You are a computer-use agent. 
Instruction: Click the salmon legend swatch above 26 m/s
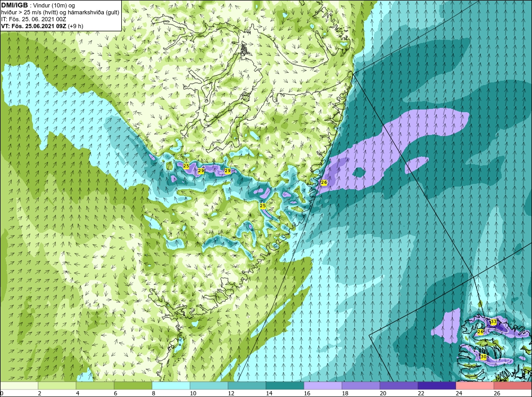513,385
